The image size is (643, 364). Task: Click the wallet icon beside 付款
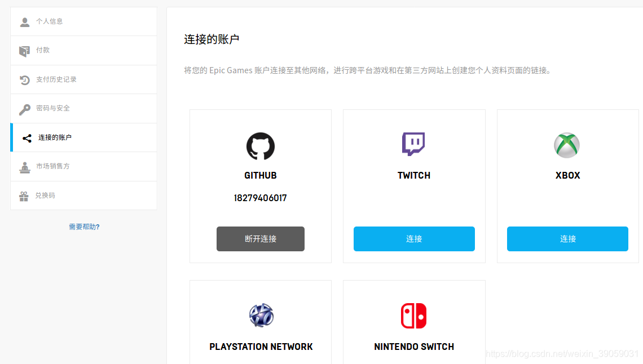coord(25,51)
